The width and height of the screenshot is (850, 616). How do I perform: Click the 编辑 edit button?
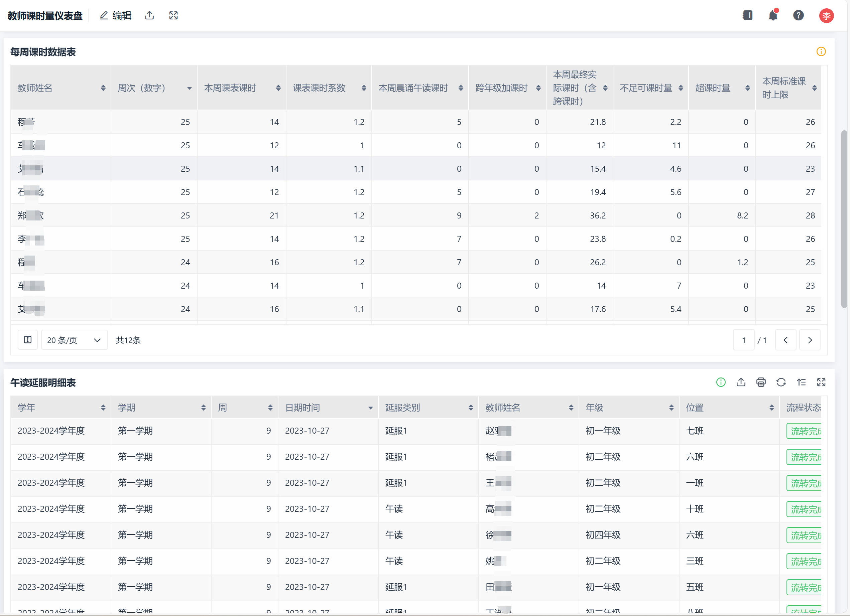(x=115, y=15)
